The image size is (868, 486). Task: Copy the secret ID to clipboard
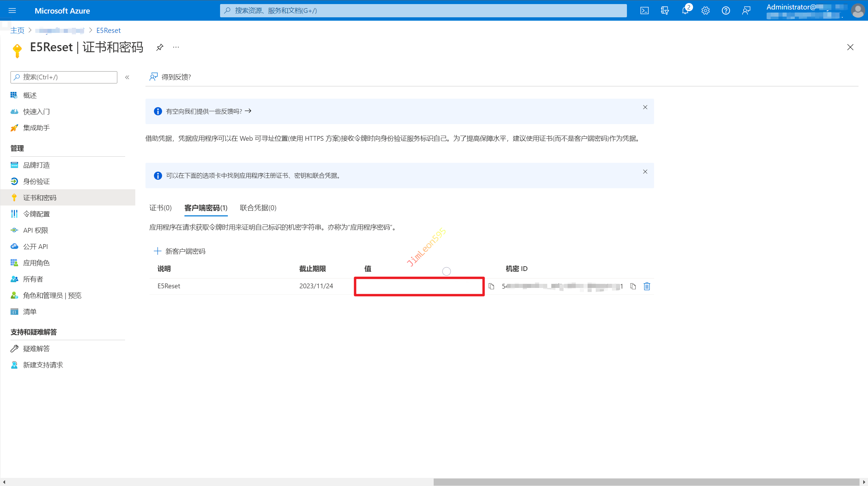633,286
